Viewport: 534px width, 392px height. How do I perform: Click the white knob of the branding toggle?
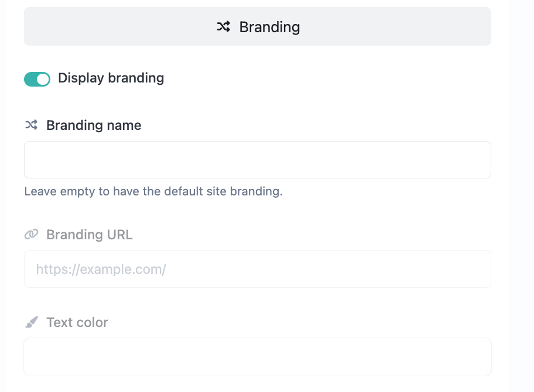43,79
